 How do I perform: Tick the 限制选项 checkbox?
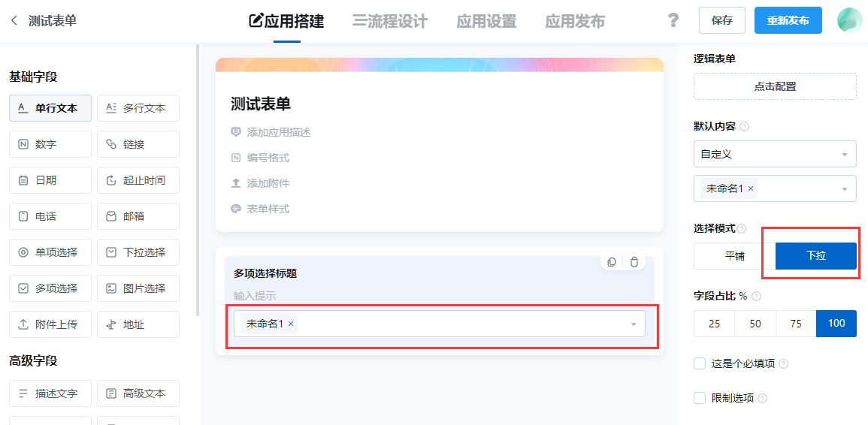tap(700, 398)
